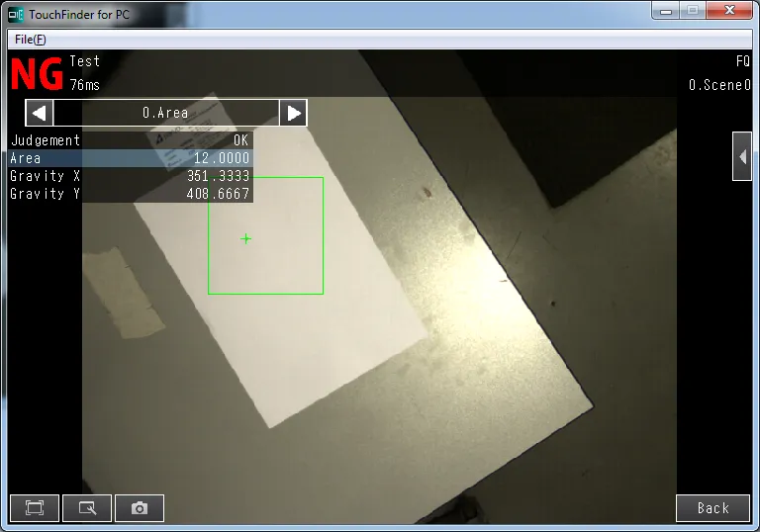Viewport: 760px width, 532px height.
Task: Click the 0.Scene0 scene label
Action: pyautogui.click(x=719, y=85)
